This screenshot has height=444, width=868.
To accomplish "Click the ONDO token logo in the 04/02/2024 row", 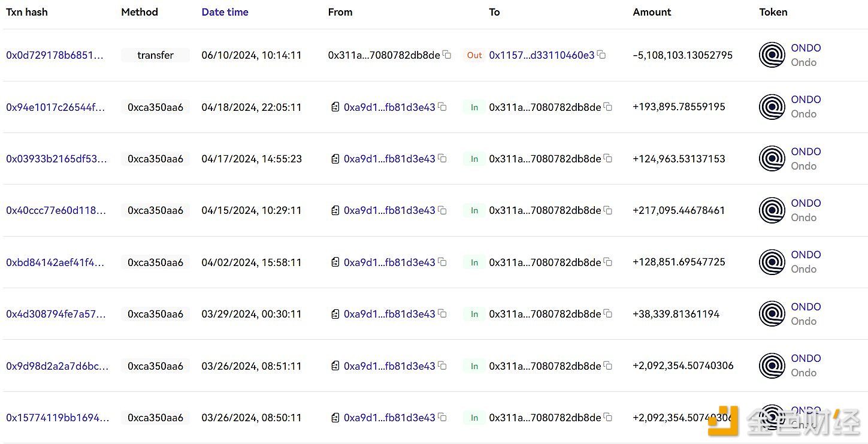I will pos(772,262).
